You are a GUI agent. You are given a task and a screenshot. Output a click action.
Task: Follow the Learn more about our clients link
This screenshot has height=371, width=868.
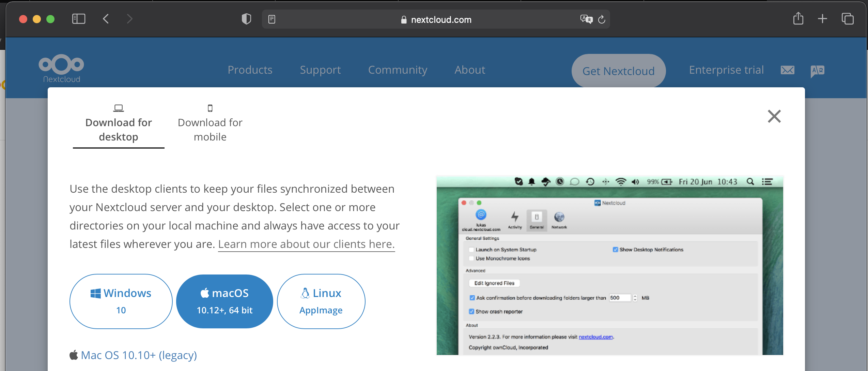[306, 244]
